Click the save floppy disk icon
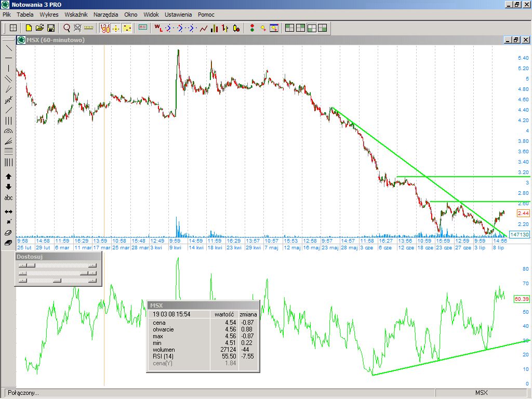Image resolution: width=532 pixels, height=399 pixels. pos(51,28)
